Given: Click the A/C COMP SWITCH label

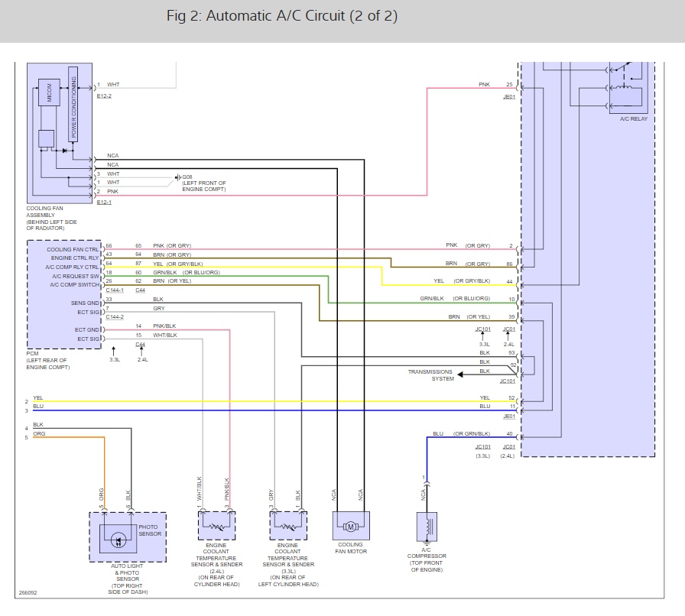Looking at the screenshot, I should [74, 284].
